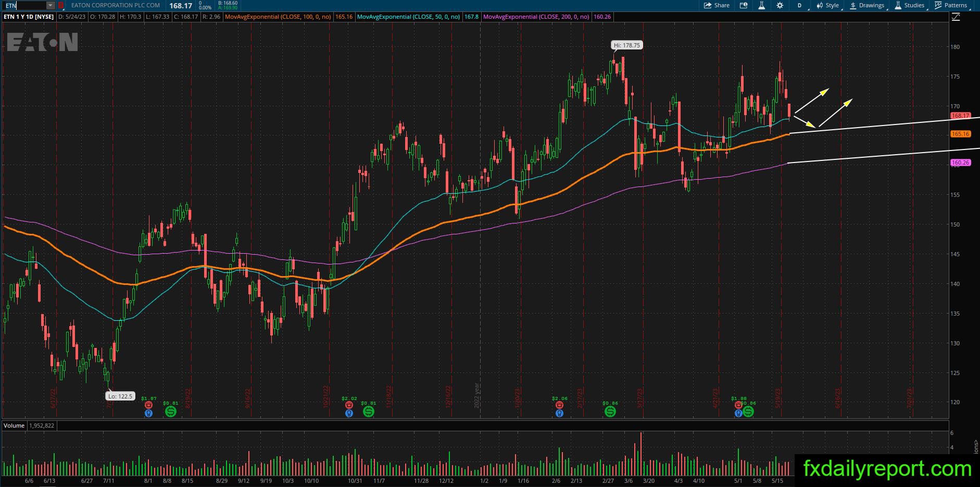Click the H: 170.3 high readout
Viewport: 980px width, 487px height.
coord(130,17)
